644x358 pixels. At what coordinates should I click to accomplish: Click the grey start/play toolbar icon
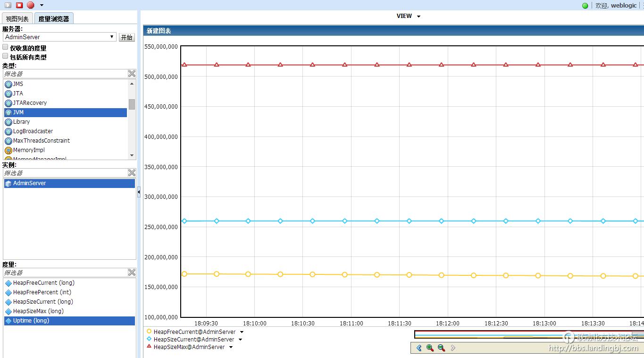[8, 5]
